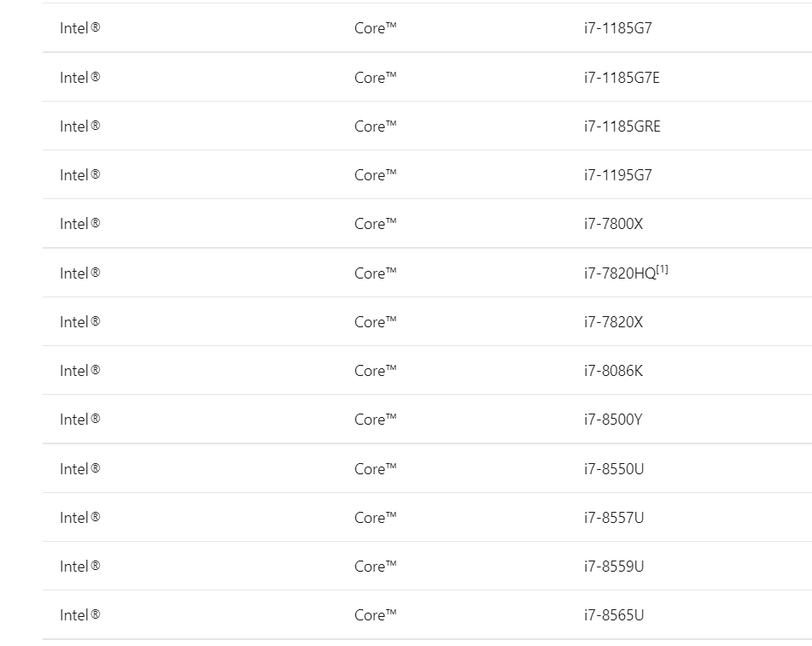The width and height of the screenshot is (812, 646).
Task: Select the i7-7820X model entry
Action: (613, 322)
